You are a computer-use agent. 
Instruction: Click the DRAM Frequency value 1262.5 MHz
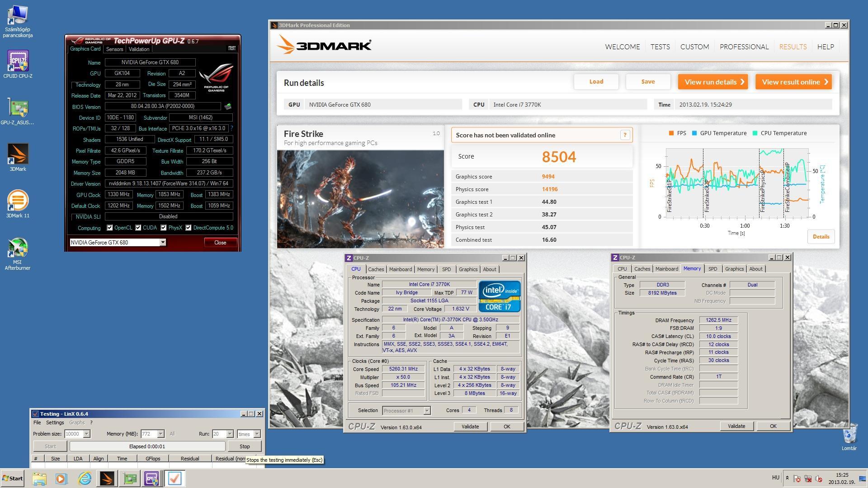(x=718, y=320)
